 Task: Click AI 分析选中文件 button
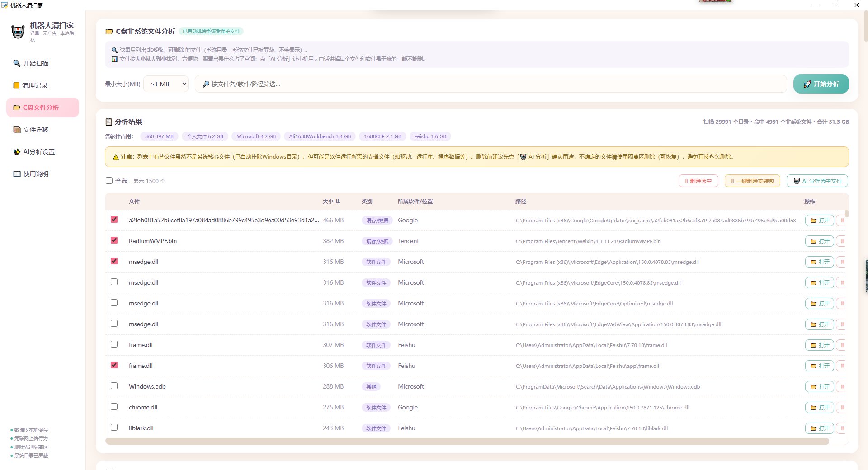coord(817,181)
